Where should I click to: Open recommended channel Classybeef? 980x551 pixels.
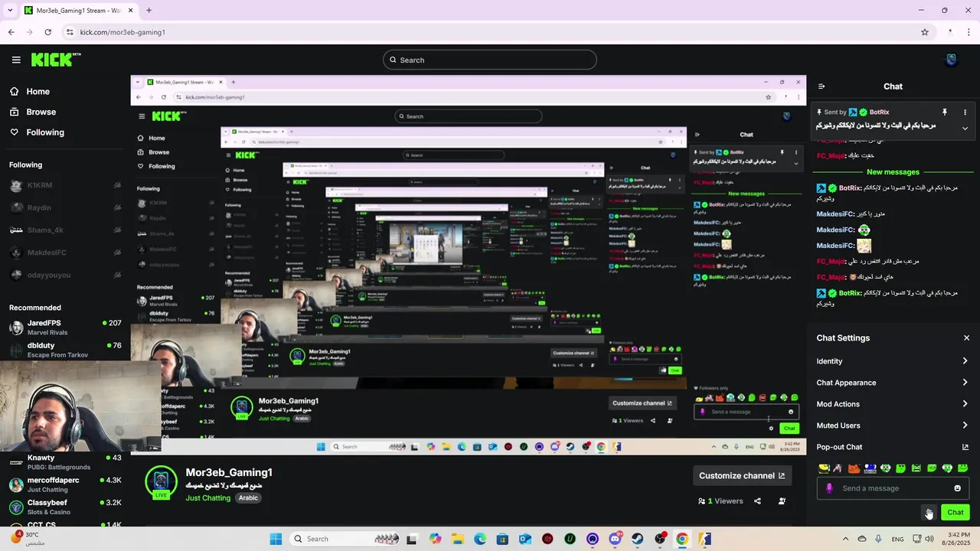64,507
